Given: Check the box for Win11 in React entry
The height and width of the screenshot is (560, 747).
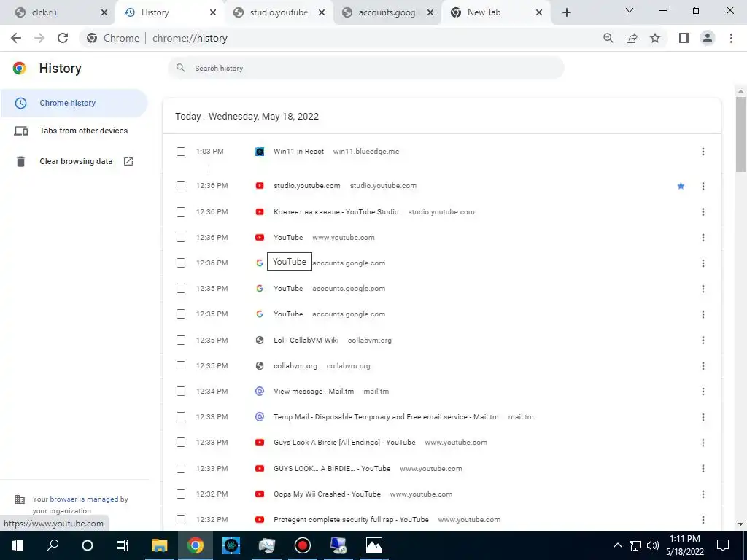Looking at the screenshot, I should coord(181,152).
